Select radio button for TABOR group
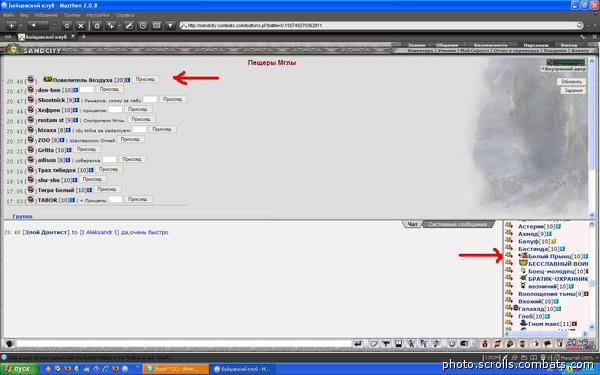600x375 pixels. click(31, 200)
